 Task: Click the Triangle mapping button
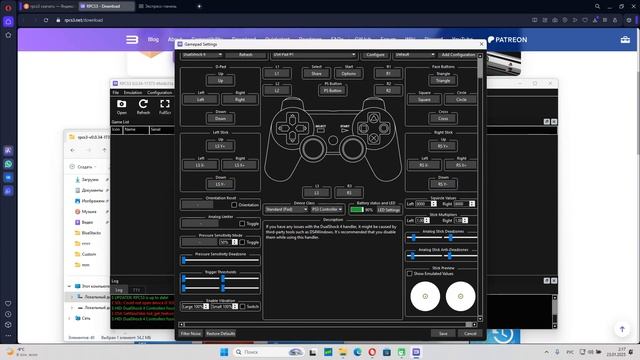click(443, 81)
